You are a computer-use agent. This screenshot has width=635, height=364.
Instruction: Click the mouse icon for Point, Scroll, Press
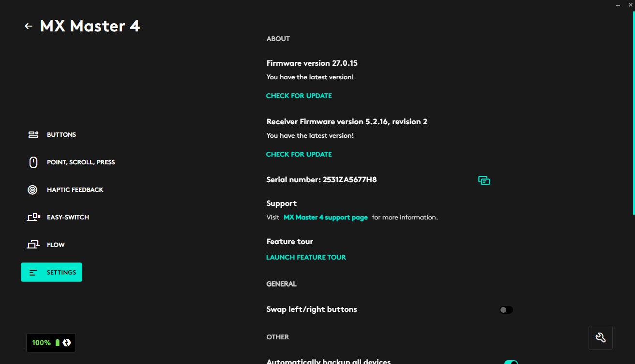tap(33, 162)
